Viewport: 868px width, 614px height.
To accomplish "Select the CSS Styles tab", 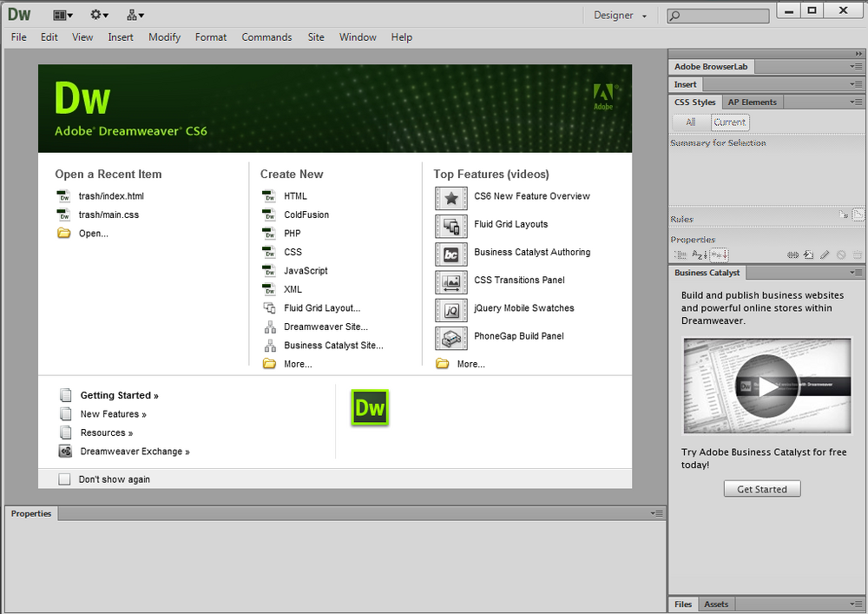I will [x=694, y=102].
